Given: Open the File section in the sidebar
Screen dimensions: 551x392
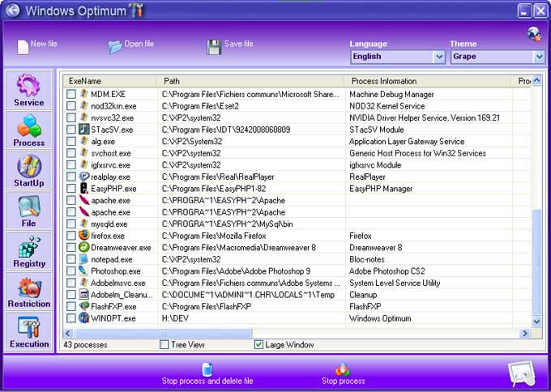Looking at the screenshot, I should point(29,211).
